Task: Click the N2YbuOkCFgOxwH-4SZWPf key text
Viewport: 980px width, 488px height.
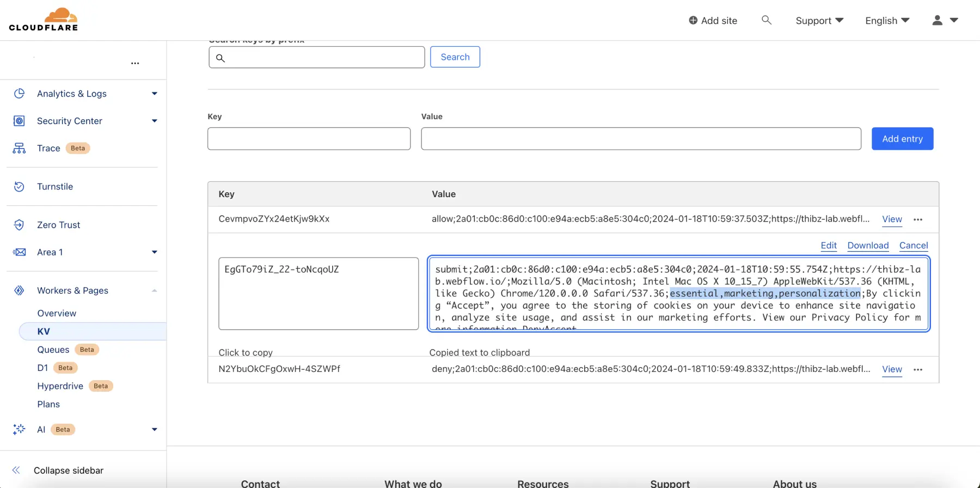Action: 279,369
